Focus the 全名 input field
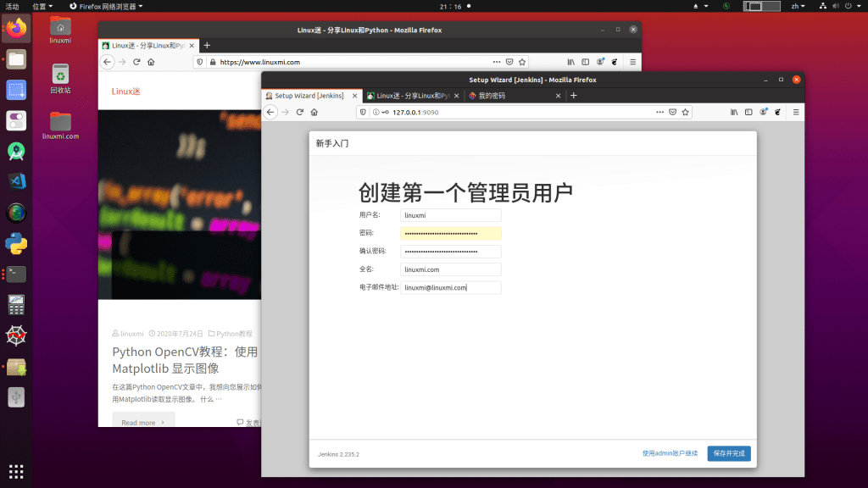This screenshot has height=488, width=868. [x=451, y=269]
